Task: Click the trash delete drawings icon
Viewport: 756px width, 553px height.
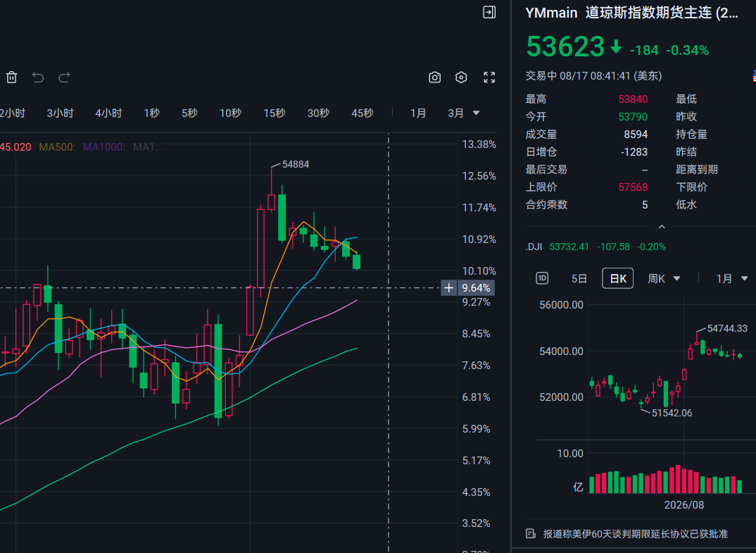Action: pyautogui.click(x=11, y=77)
